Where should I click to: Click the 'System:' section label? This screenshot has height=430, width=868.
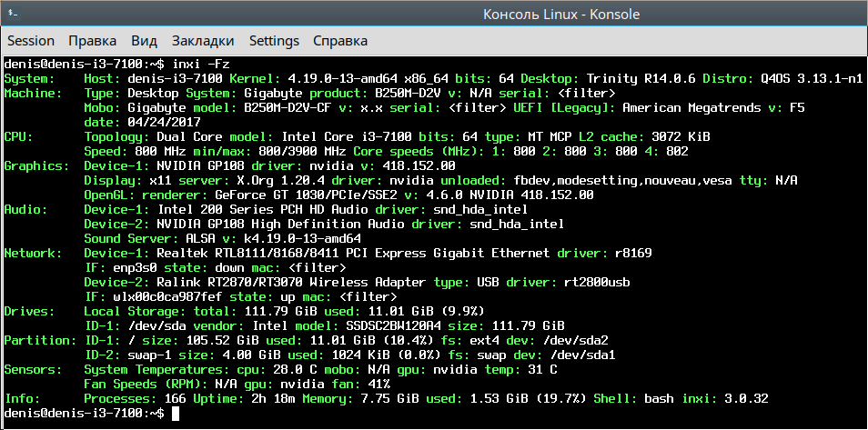pyautogui.click(x=29, y=78)
